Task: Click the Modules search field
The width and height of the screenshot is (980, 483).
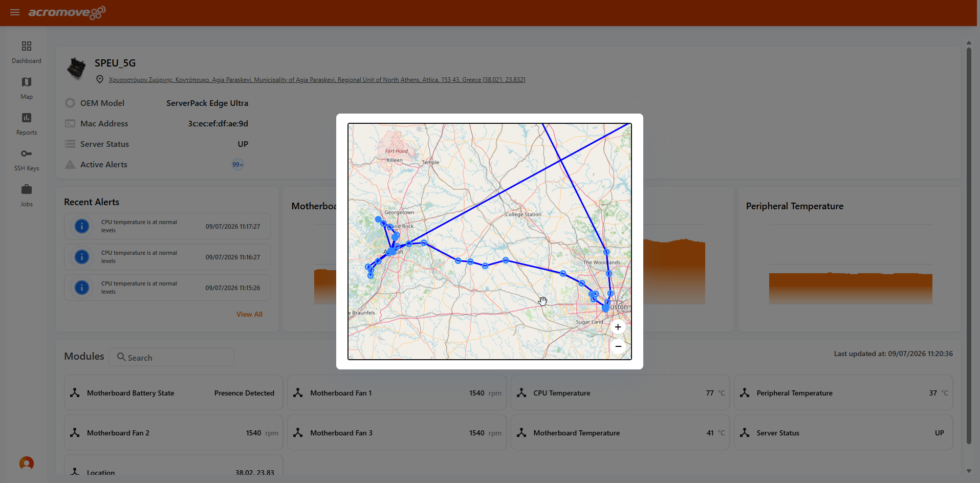Action: click(171, 357)
